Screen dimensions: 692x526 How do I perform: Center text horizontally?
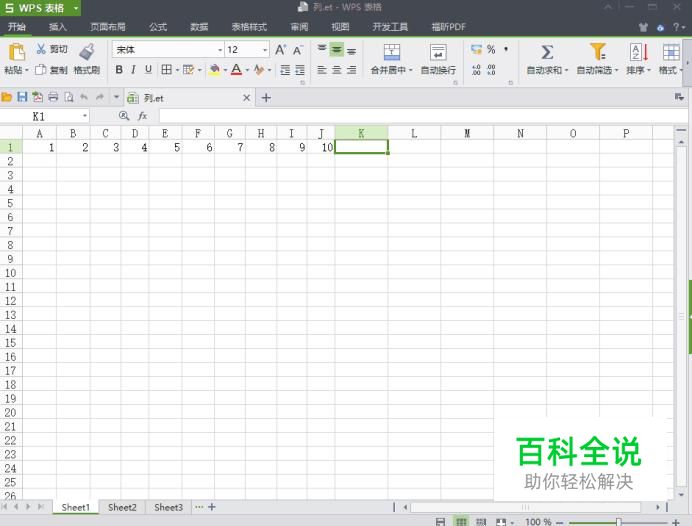[x=337, y=70]
